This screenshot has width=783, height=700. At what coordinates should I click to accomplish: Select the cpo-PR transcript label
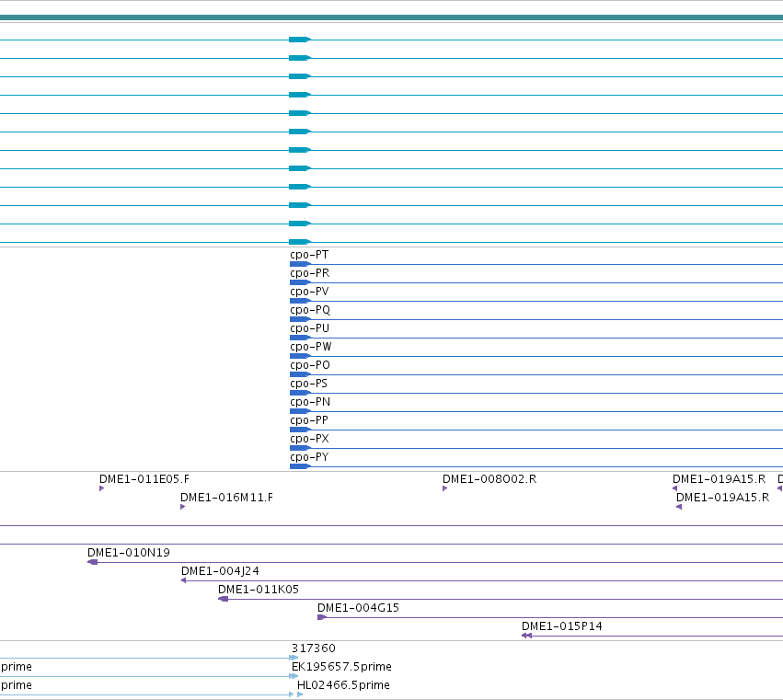(x=309, y=273)
